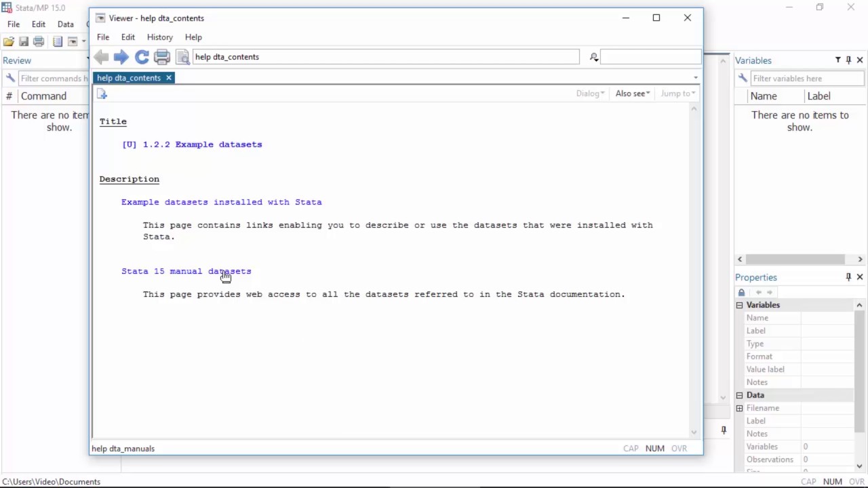The image size is (868, 488).
Task: Click the Filter variables here field
Action: [x=807, y=79]
